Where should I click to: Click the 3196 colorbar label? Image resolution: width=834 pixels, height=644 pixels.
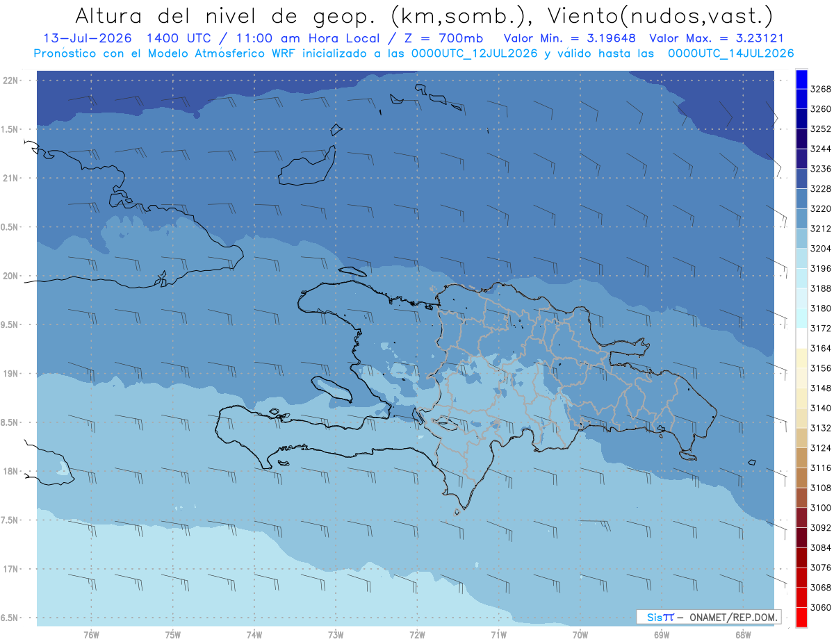point(821,268)
